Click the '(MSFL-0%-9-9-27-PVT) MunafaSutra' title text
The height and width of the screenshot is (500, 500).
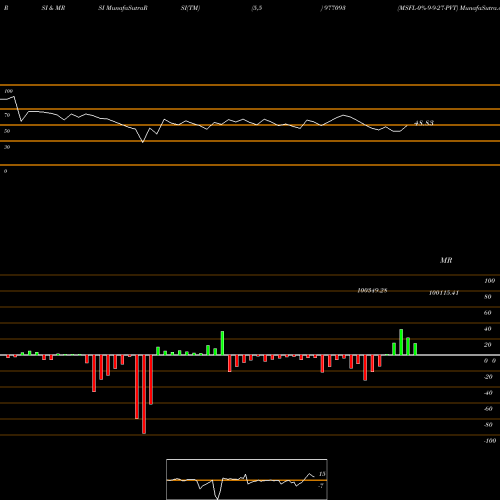[448, 8]
